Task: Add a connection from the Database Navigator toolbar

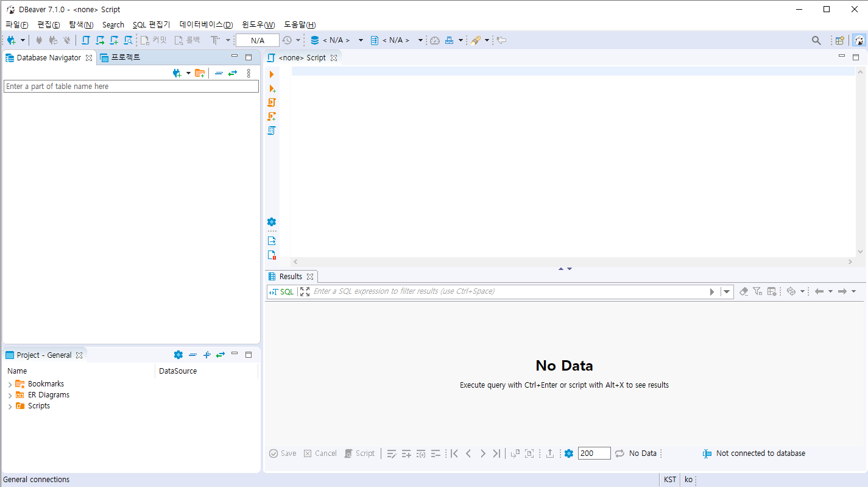Action: point(177,73)
